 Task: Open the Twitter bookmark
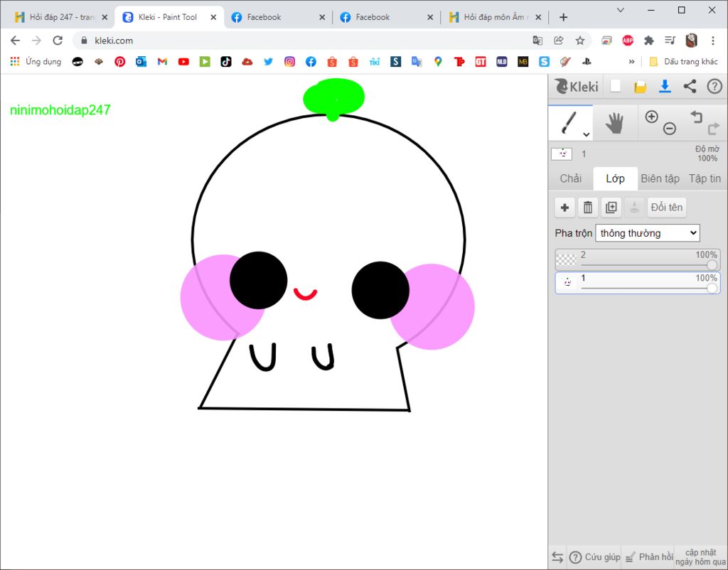tap(268, 61)
